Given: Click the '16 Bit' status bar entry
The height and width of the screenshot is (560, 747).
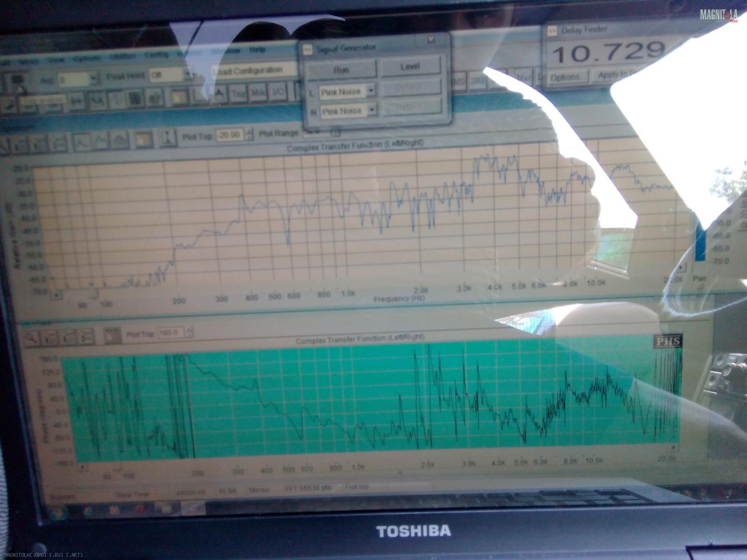Looking at the screenshot, I should pos(227,491).
